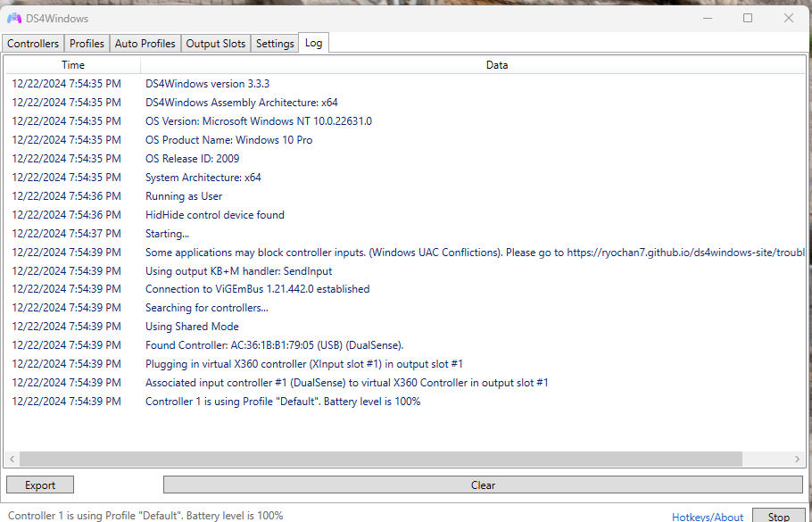Select the "Using output KB+M handler: SendInput" row

pos(405,271)
